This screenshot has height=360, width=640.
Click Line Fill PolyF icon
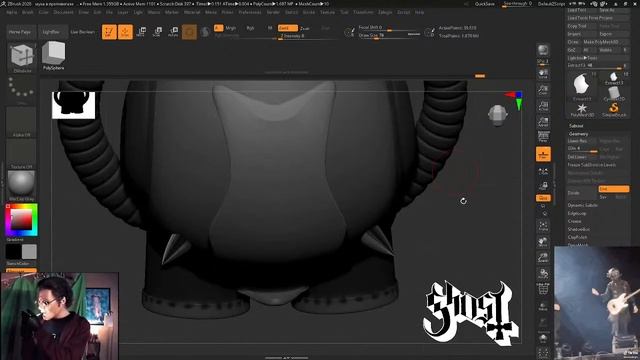pos(543,289)
